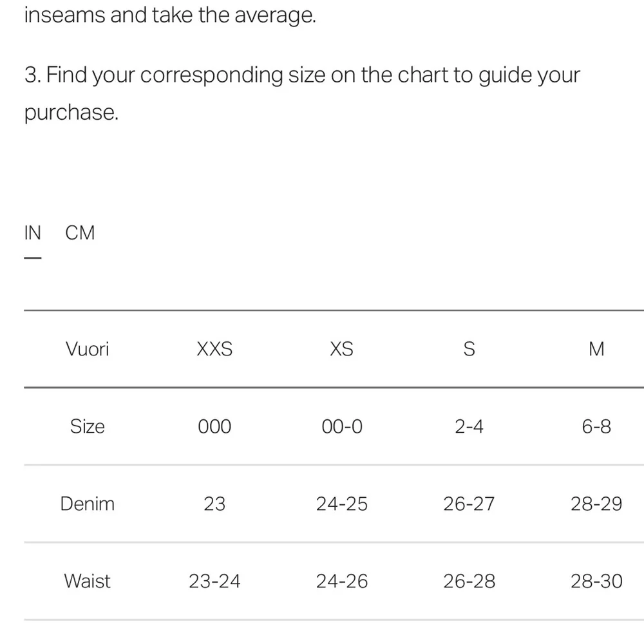Click the 2-4 size cell
This screenshot has height=644, width=644.
click(x=469, y=426)
